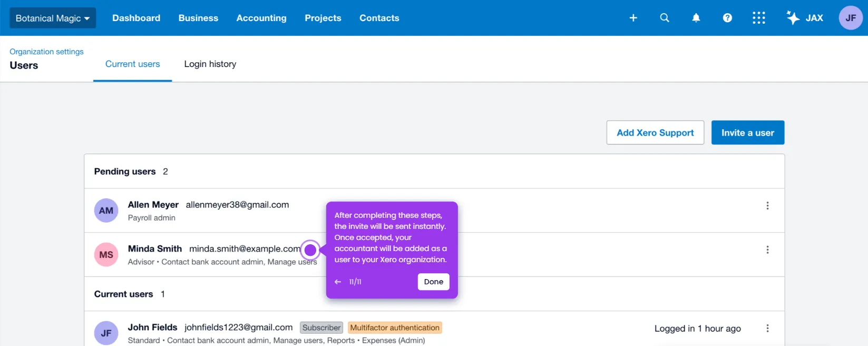Open the apps grid icon
Image resolution: width=868 pixels, height=346 pixels.
(759, 18)
